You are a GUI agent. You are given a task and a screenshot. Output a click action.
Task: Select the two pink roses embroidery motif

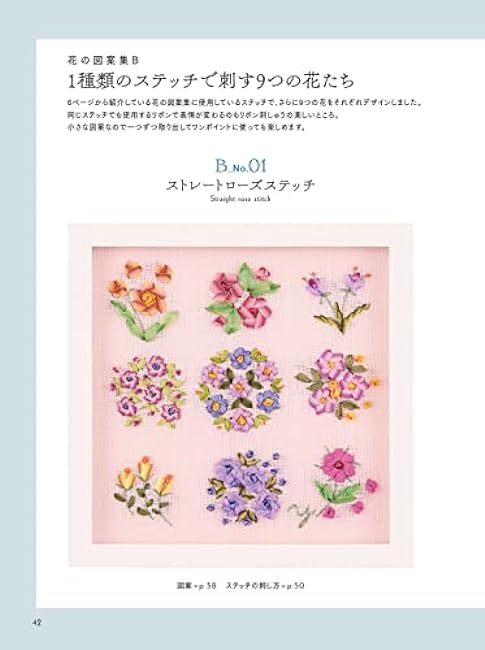coord(244,298)
